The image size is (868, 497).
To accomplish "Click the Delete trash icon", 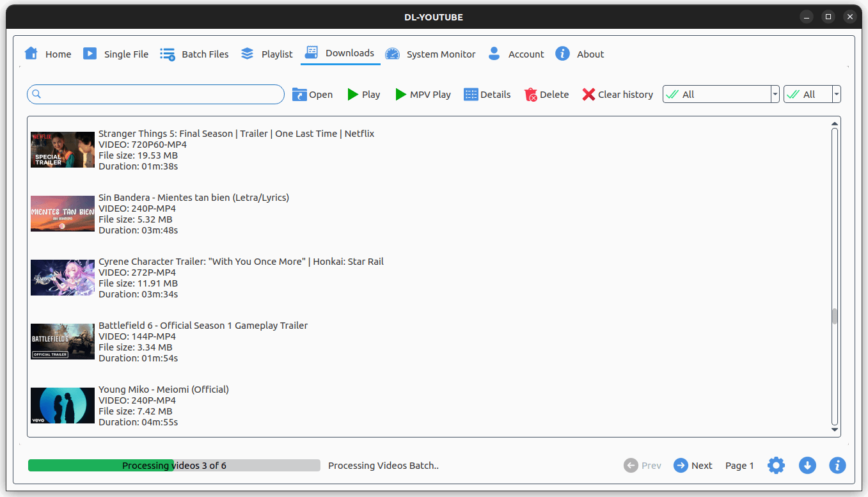I will (x=531, y=95).
